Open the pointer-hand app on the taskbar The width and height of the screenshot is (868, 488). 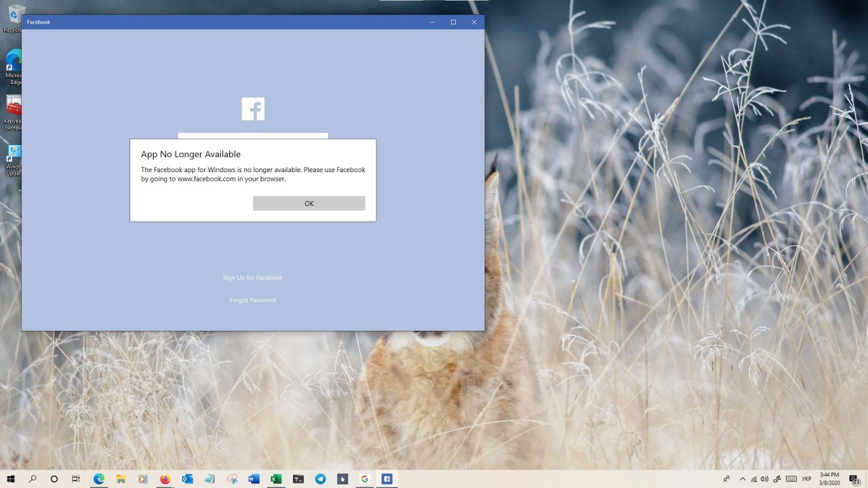[x=342, y=479]
